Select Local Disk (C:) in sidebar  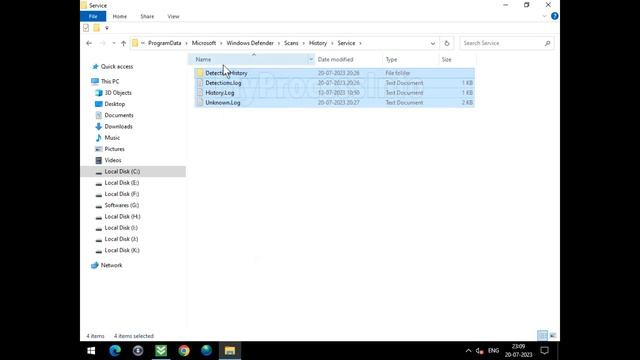tap(122, 171)
